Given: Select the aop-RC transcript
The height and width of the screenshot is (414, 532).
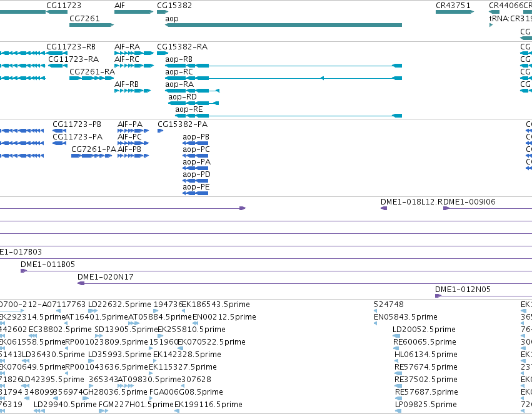Looking at the screenshot, I should coord(283,78).
